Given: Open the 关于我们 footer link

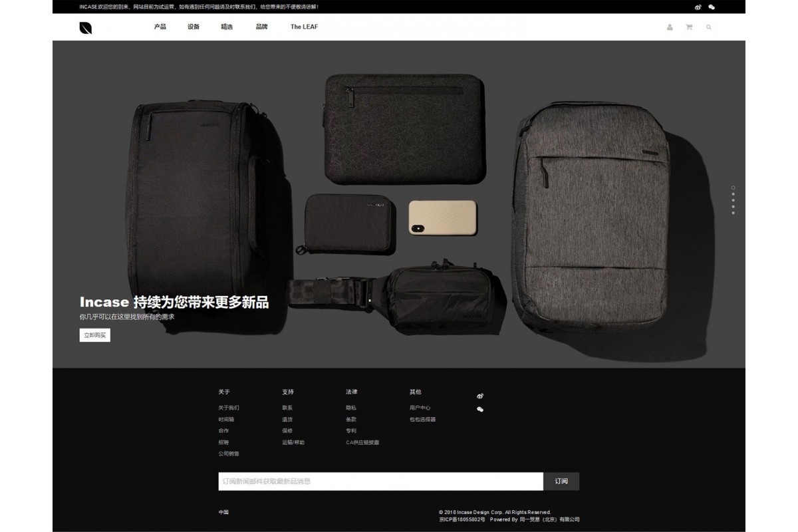Looking at the screenshot, I should [229, 408].
